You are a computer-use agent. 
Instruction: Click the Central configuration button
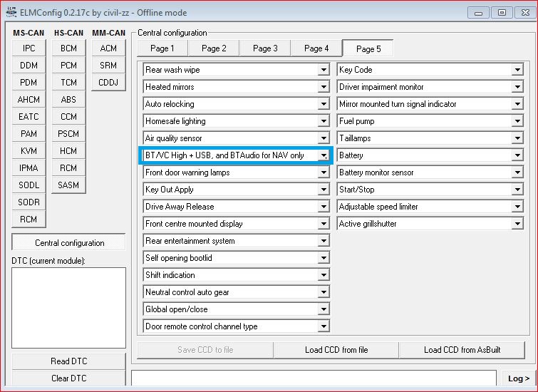[69, 243]
